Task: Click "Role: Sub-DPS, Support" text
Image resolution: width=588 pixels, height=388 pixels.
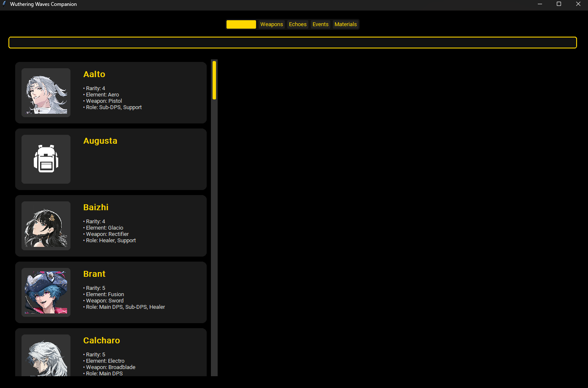Action: 112,107
